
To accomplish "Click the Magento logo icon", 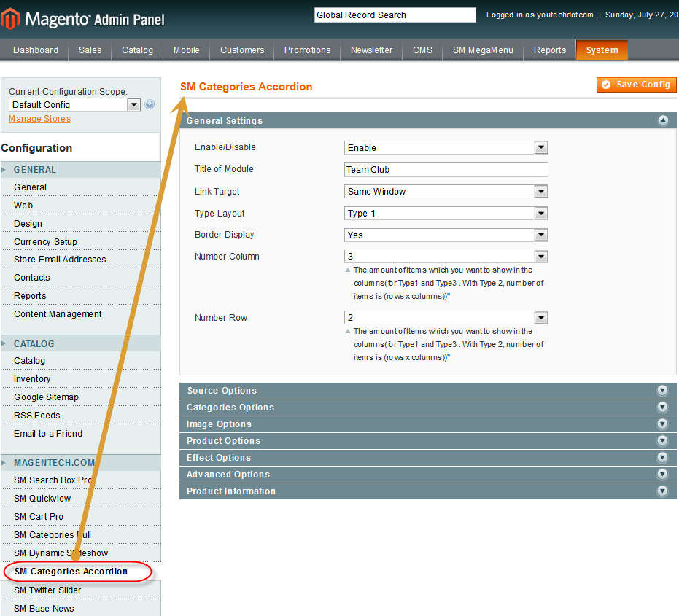I will [x=10, y=19].
